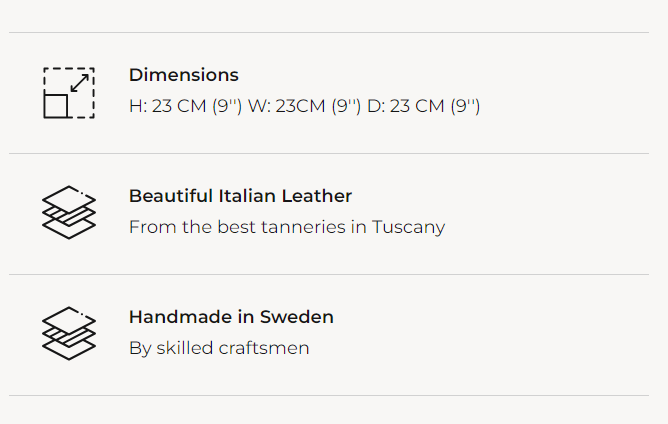This screenshot has width=668, height=424.
Task: Click the small solid square in the Dimensions icon
Action: point(56,105)
